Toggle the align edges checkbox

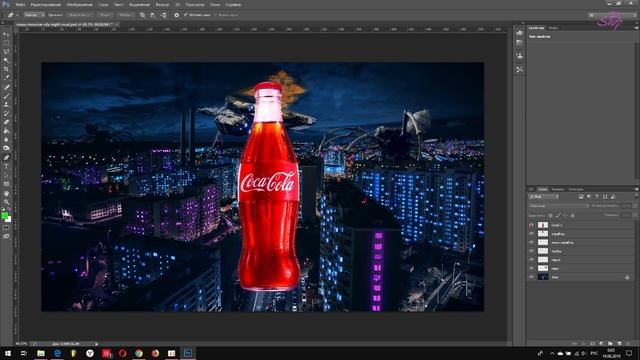pos(216,15)
